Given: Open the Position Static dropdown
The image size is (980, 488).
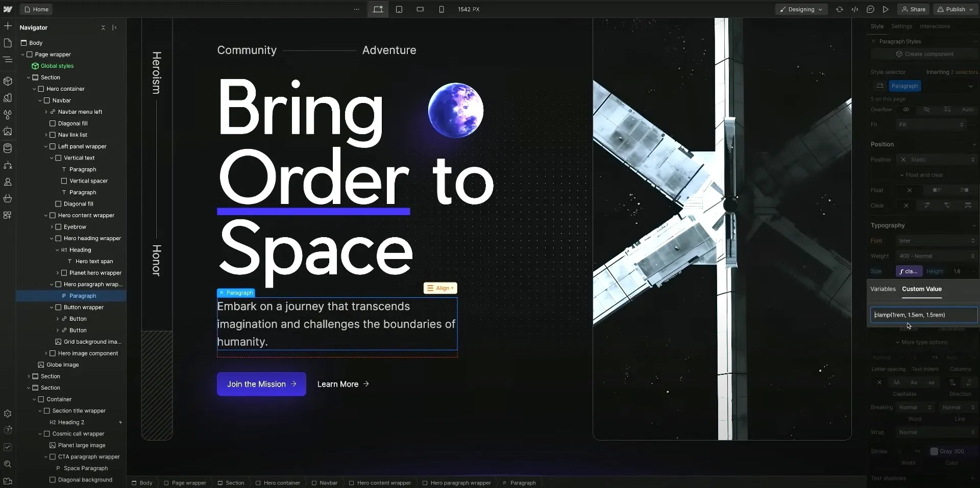Looking at the screenshot, I should 937,160.
